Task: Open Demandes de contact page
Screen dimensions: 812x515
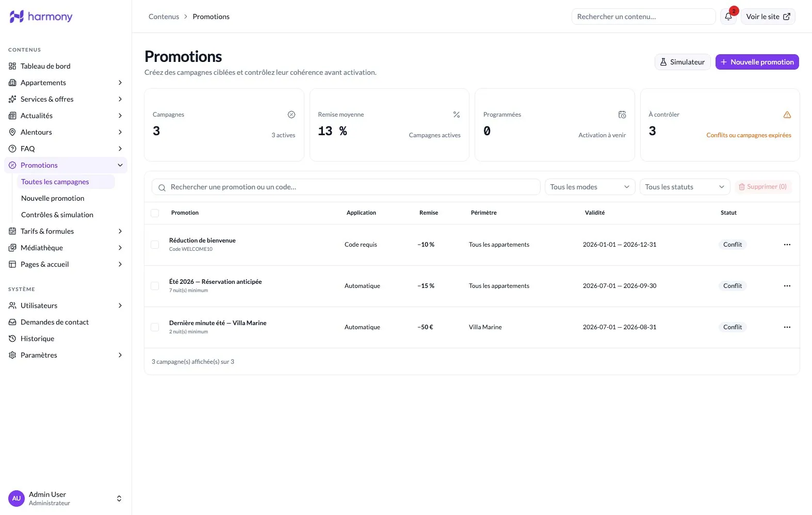Action: (x=66, y=322)
